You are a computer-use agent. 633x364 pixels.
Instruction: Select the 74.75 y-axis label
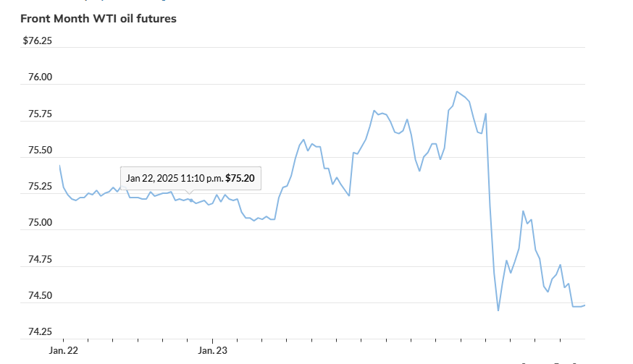[40, 259]
